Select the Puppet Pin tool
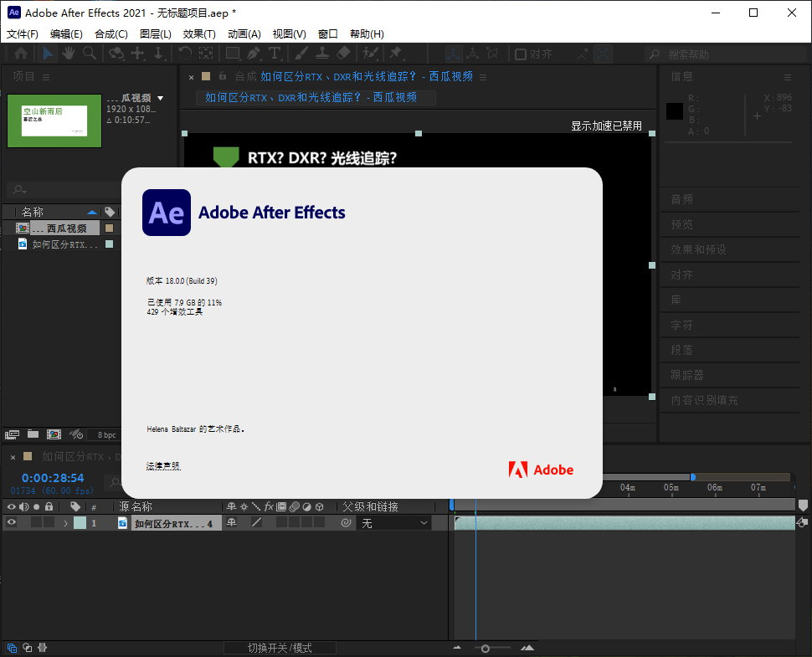Image resolution: width=812 pixels, height=657 pixels. click(x=396, y=54)
